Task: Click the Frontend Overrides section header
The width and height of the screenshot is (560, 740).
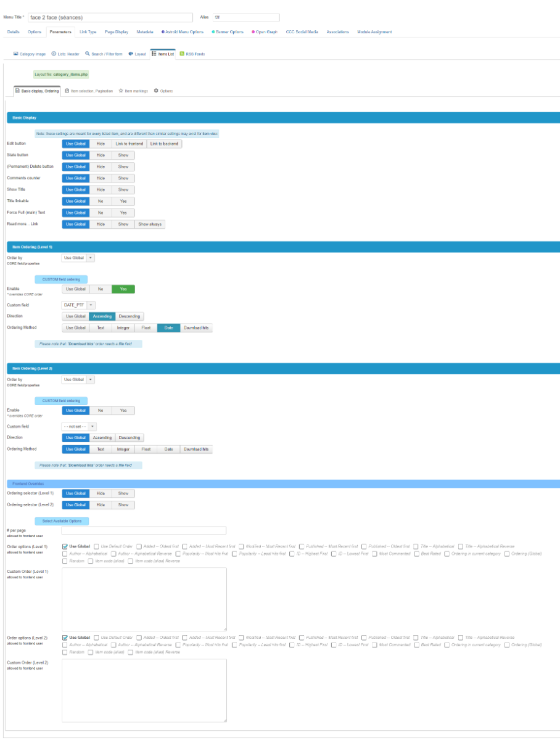Action: [x=283, y=483]
